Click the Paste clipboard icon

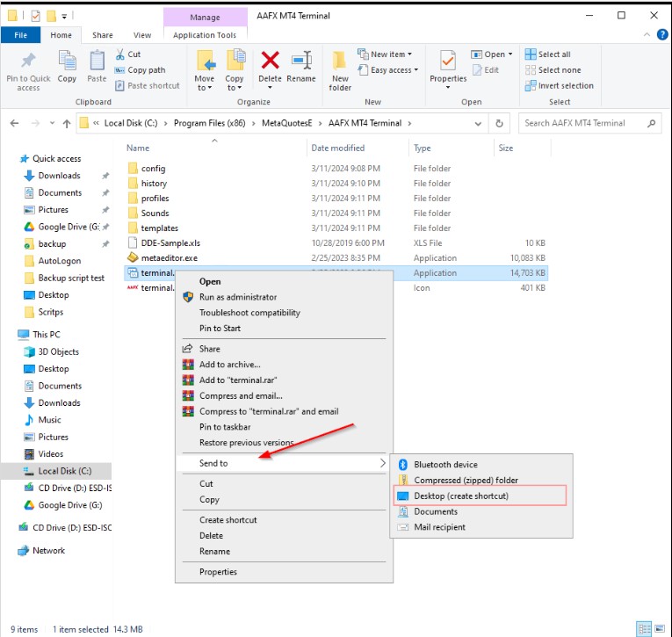tap(97, 60)
